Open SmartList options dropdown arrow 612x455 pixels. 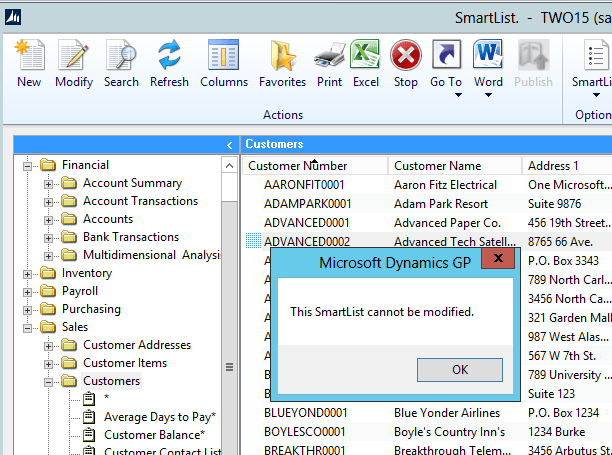596,95
